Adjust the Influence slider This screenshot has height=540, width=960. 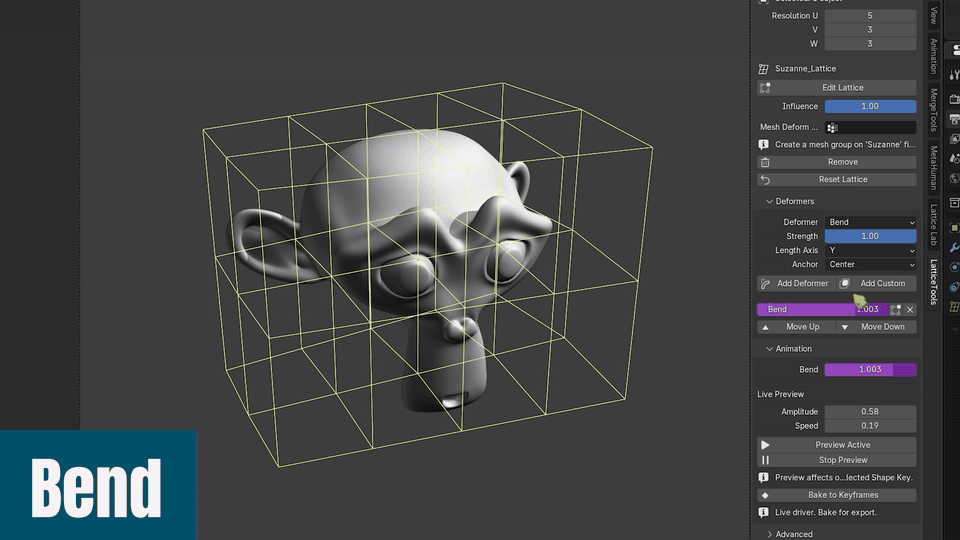pyautogui.click(x=870, y=106)
